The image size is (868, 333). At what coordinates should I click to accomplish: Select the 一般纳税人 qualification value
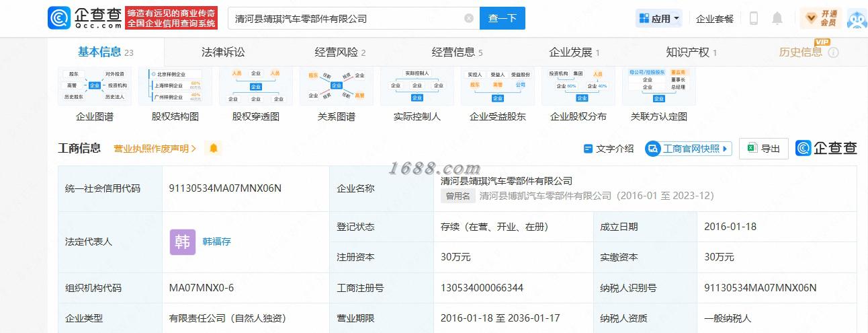tap(728, 318)
